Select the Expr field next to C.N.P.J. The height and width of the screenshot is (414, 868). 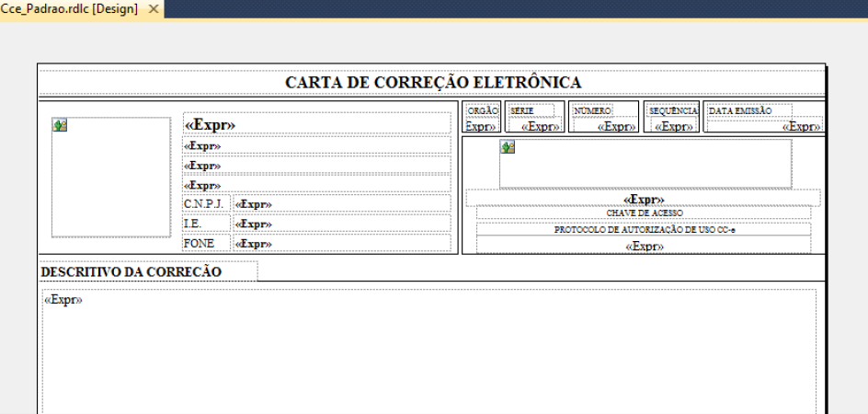pyautogui.click(x=342, y=204)
